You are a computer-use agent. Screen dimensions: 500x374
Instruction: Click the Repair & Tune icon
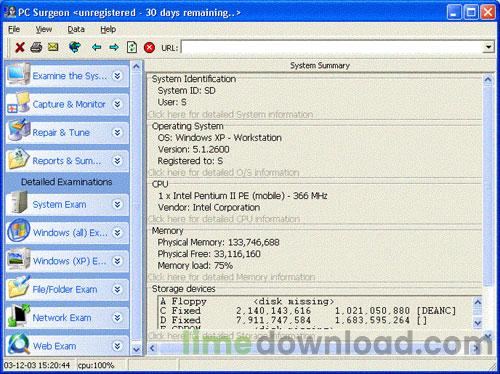coord(19,130)
